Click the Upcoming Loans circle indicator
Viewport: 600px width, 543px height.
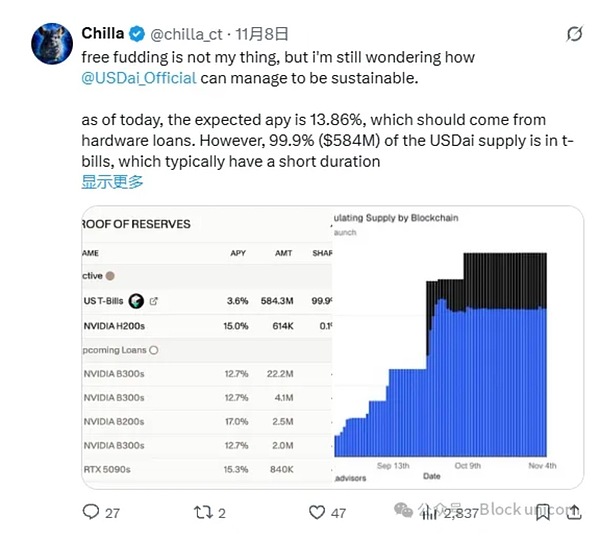(x=153, y=350)
